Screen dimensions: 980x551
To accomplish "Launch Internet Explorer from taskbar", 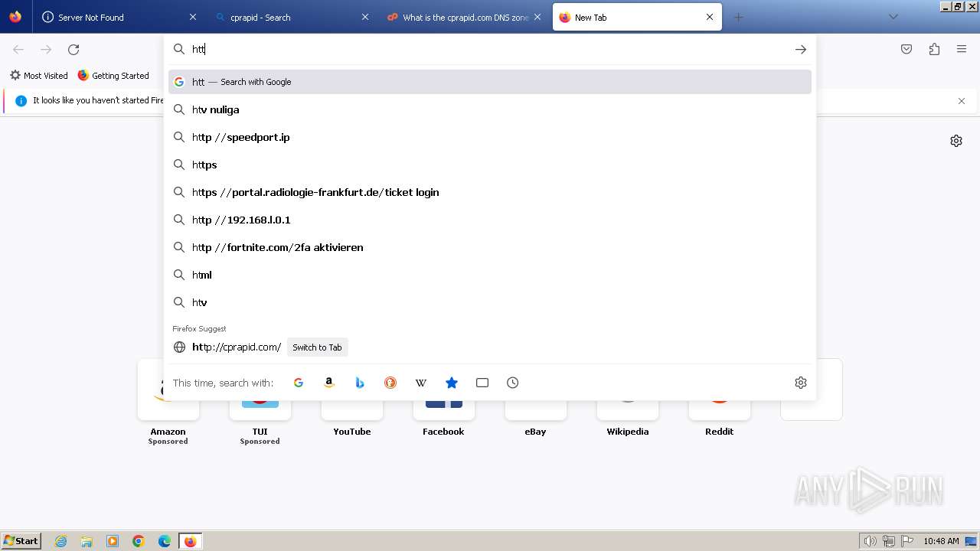I will 60,541.
